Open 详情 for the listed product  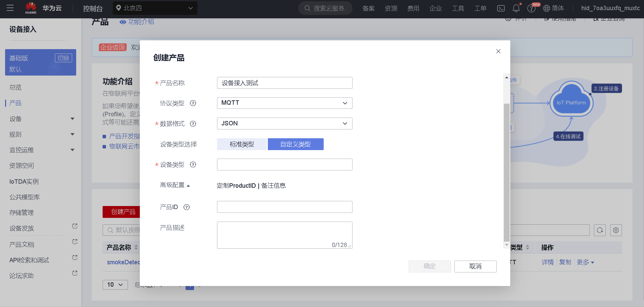pos(548,262)
